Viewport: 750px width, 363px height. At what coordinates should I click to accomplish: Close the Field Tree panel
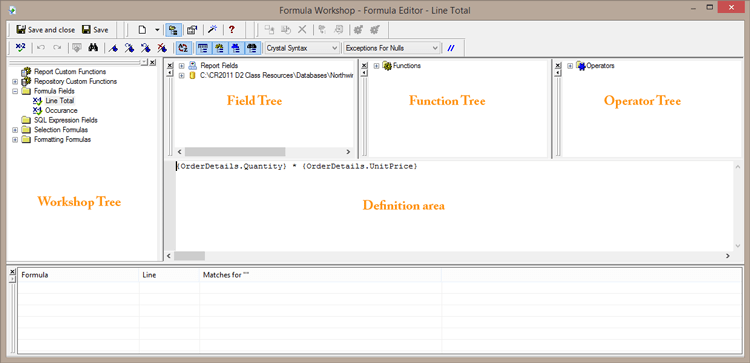coord(169,66)
